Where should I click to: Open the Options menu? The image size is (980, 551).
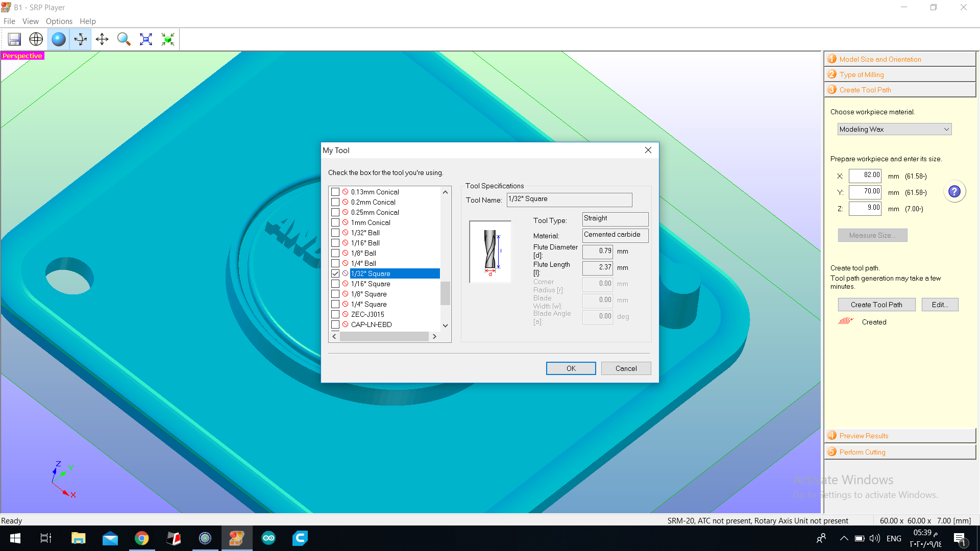click(x=59, y=21)
